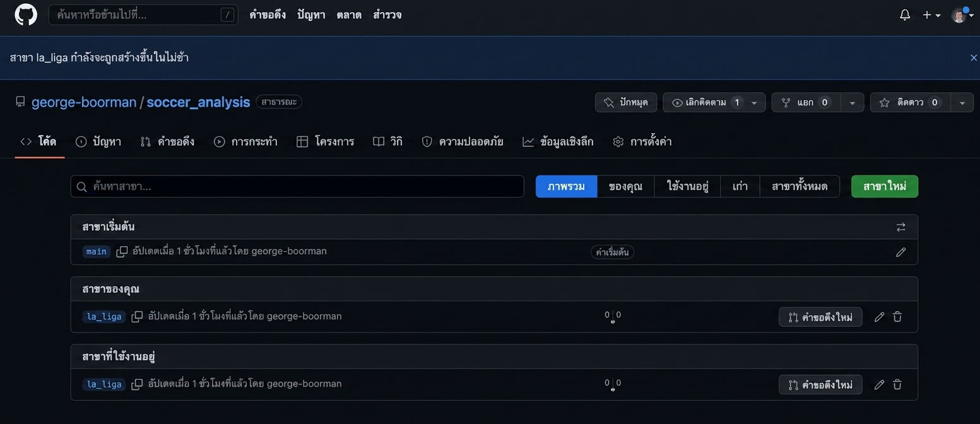Rename la_liga in สาขาที่ใช้งานอยู่ row
Viewport: 980px width, 424px height.
(x=879, y=384)
